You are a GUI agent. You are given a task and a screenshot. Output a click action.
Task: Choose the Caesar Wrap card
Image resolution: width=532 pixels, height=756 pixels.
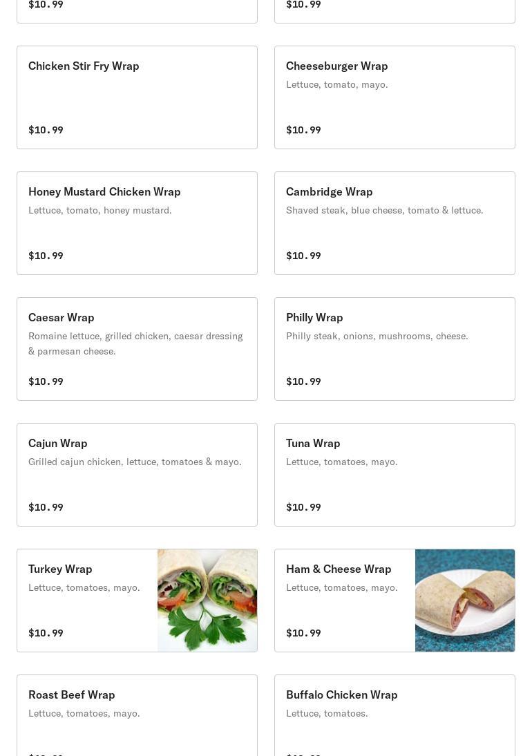point(137,349)
